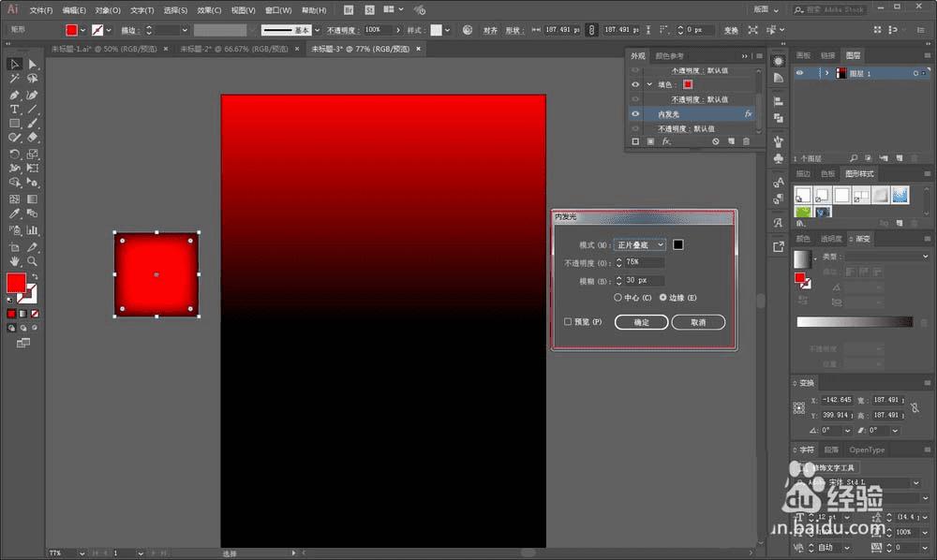Image resolution: width=937 pixels, height=560 pixels.
Task: Open Bridge via the Br icon
Action: coord(349,10)
